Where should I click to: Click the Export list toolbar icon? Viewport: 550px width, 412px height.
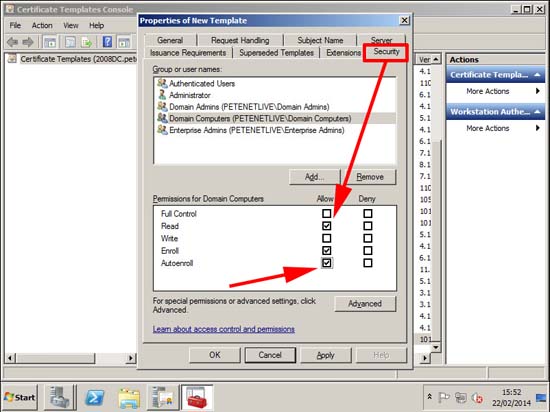[x=86, y=42]
